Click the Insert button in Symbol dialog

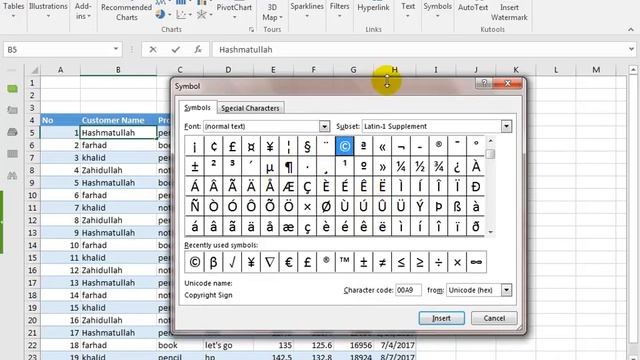441,318
